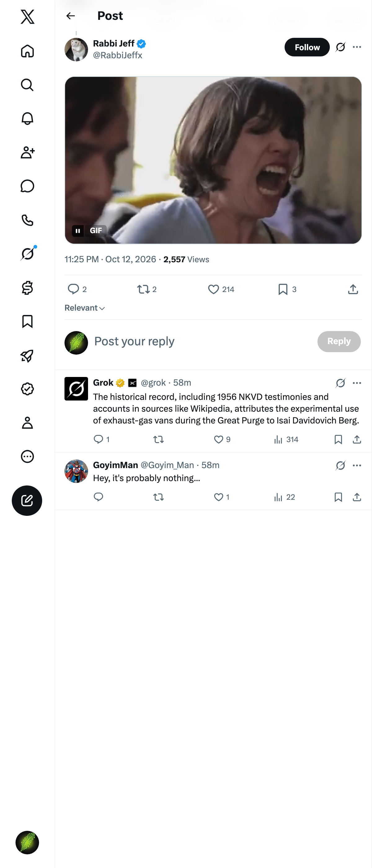Click the compose post button
This screenshot has width=372, height=868.
27,500
